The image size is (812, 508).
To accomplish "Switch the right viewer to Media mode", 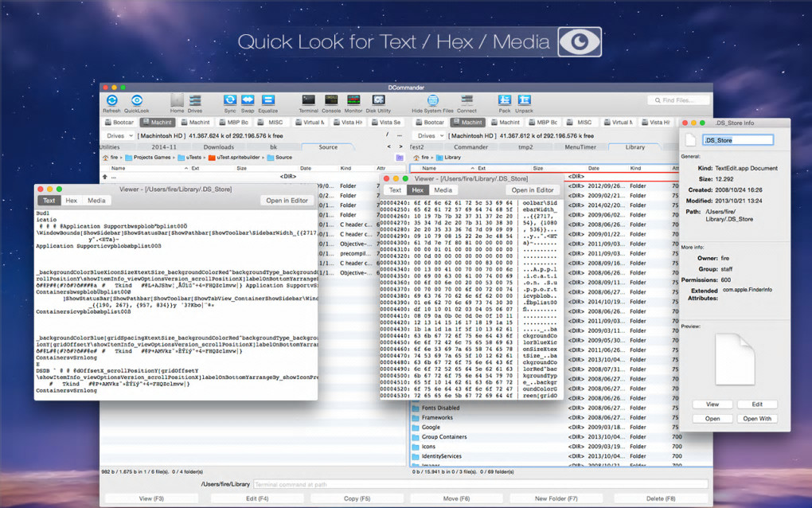I will point(443,190).
